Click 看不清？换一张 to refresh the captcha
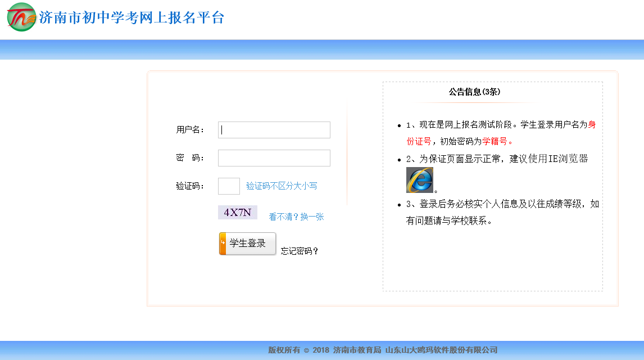The width and height of the screenshot is (644, 360). (x=297, y=216)
